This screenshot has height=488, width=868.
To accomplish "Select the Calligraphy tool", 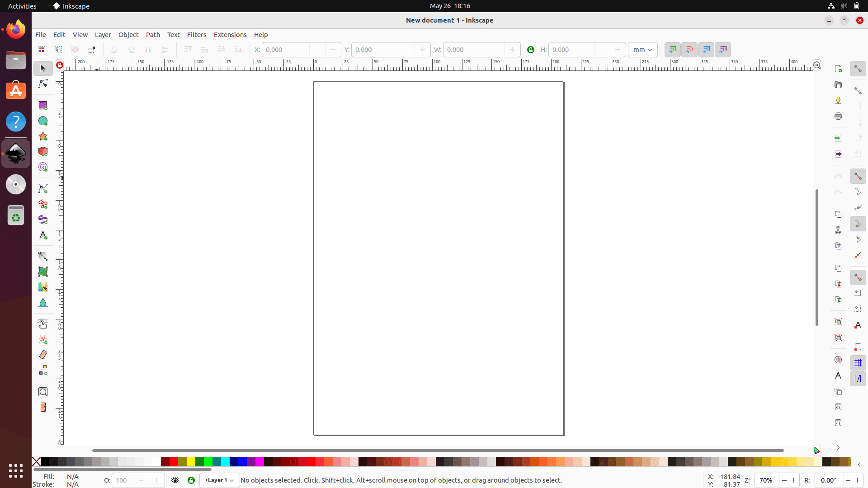I will (x=42, y=220).
